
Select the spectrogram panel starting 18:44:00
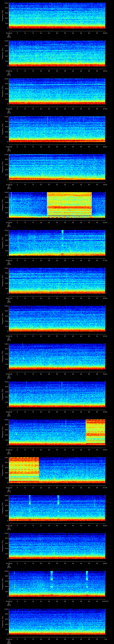57,16
